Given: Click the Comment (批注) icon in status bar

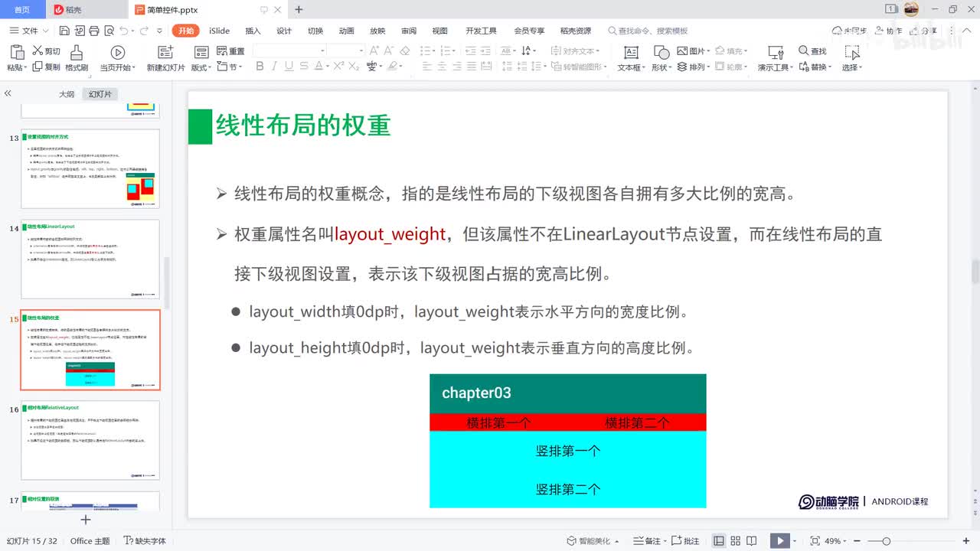Looking at the screenshot, I should tap(676, 541).
